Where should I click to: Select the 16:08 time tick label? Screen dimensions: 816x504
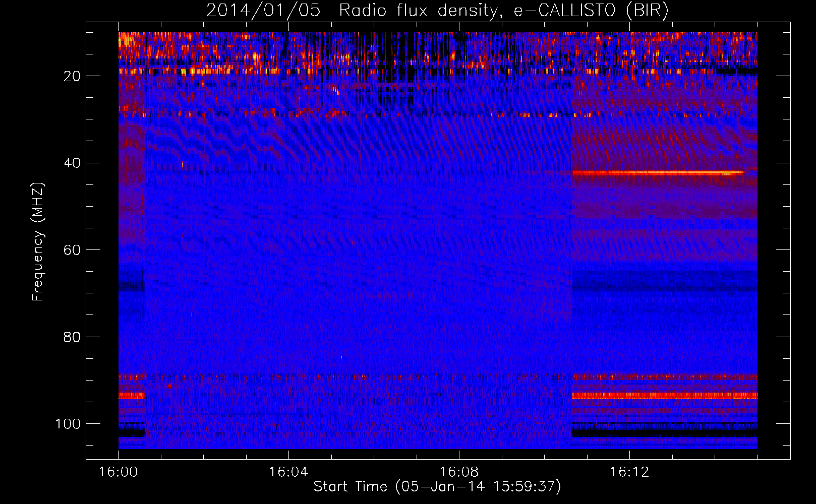459,472
